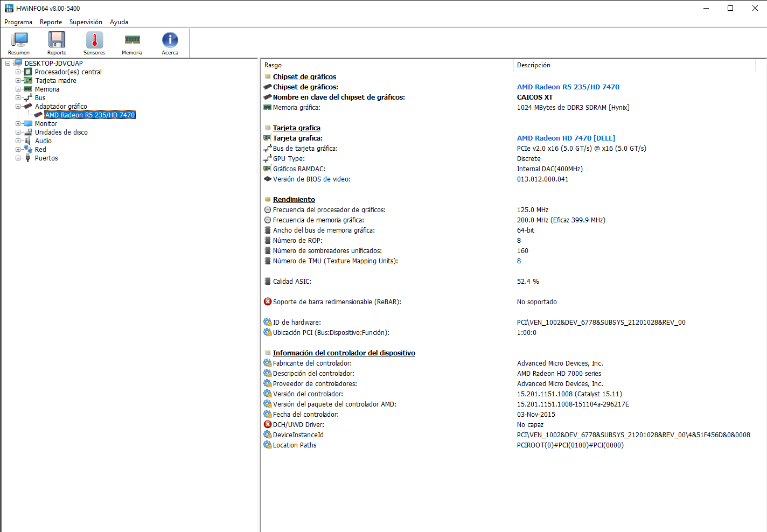Select the Puertos tree item
Viewport: 767px width, 532px height.
pos(46,158)
